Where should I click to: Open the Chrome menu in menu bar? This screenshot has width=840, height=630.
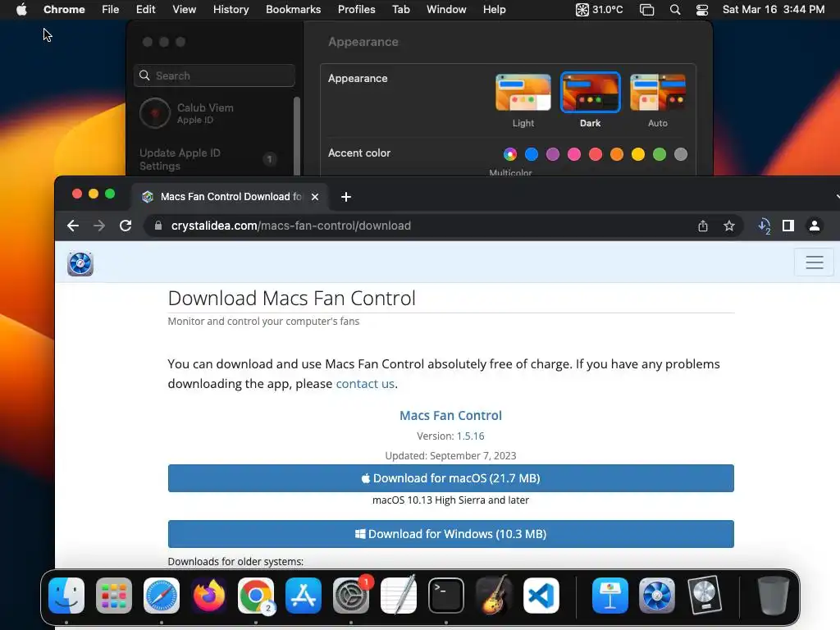point(64,10)
